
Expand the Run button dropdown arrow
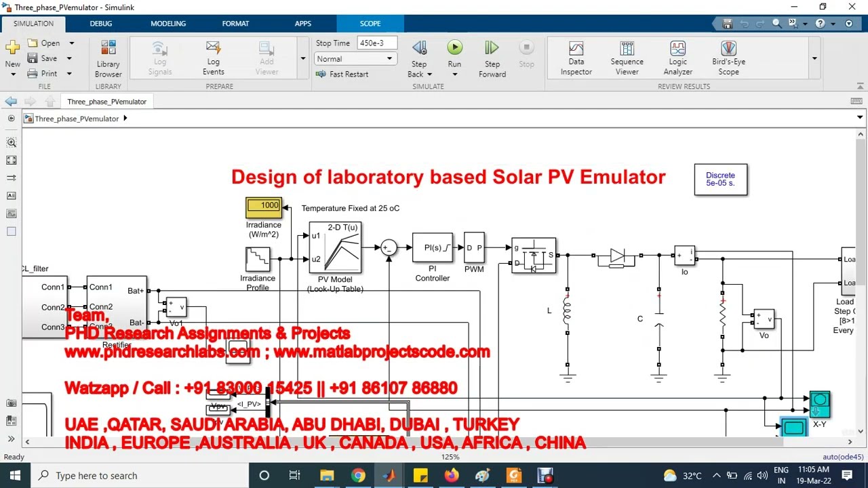point(454,75)
